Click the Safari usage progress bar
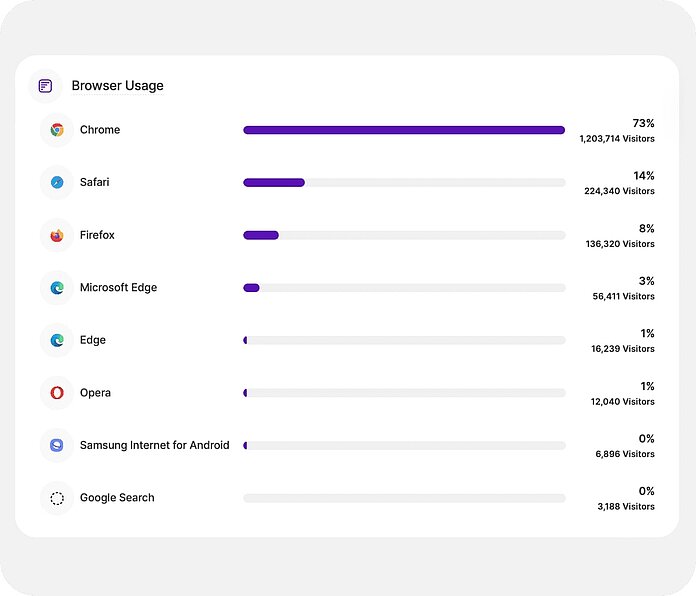Screen dimensions: 696x596 click(404, 183)
